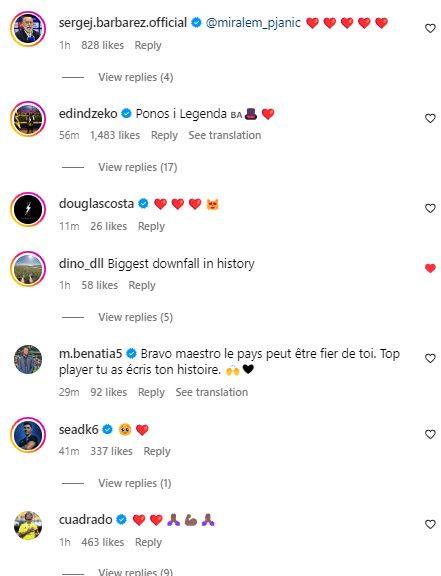The width and height of the screenshot is (441, 576).
Task: Tap heart icon next to m.benatia5's comment
Action: [x=430, y=359]
